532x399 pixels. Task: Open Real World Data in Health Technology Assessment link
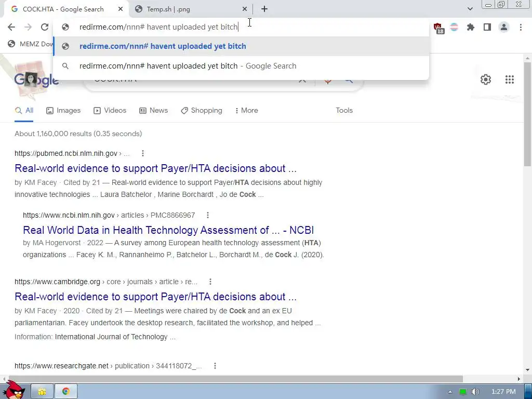(x=168, y=230)
